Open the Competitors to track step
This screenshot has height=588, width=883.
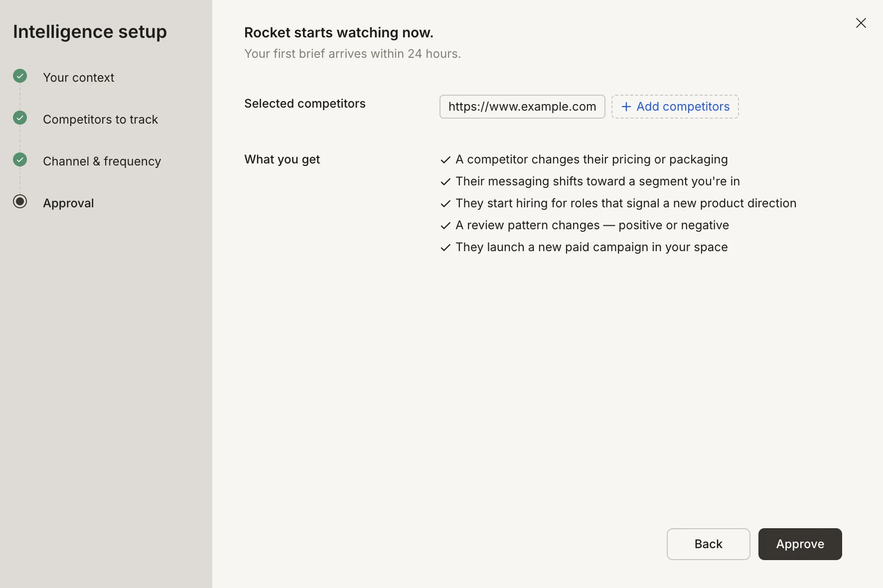(100, 119)
